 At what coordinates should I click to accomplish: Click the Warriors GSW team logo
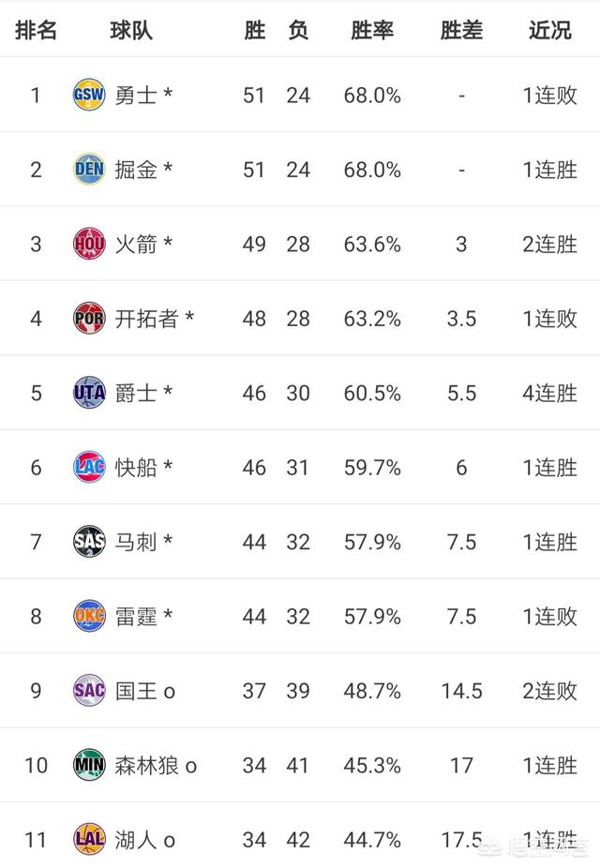tap(89, 95)
